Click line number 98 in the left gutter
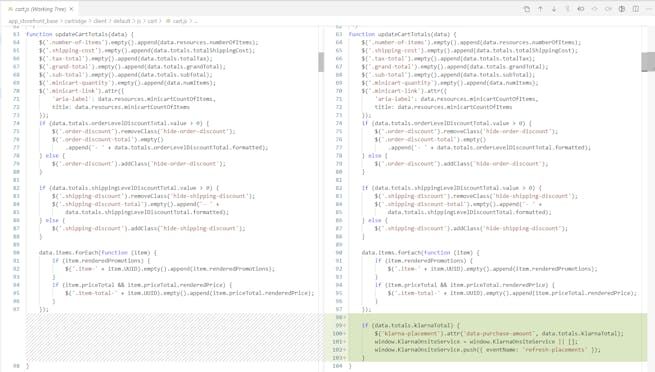 click(16, 366)
